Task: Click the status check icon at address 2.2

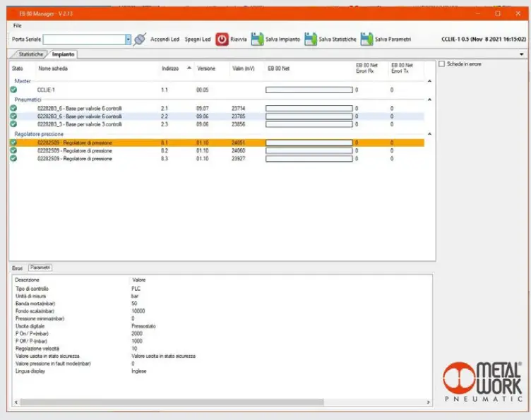Action: [13, 116]
